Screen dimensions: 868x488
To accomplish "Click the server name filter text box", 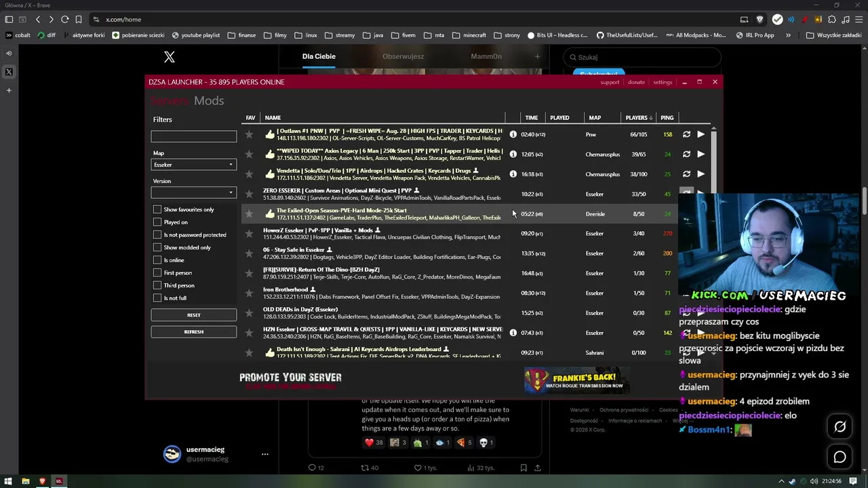I will pos(194,136).
